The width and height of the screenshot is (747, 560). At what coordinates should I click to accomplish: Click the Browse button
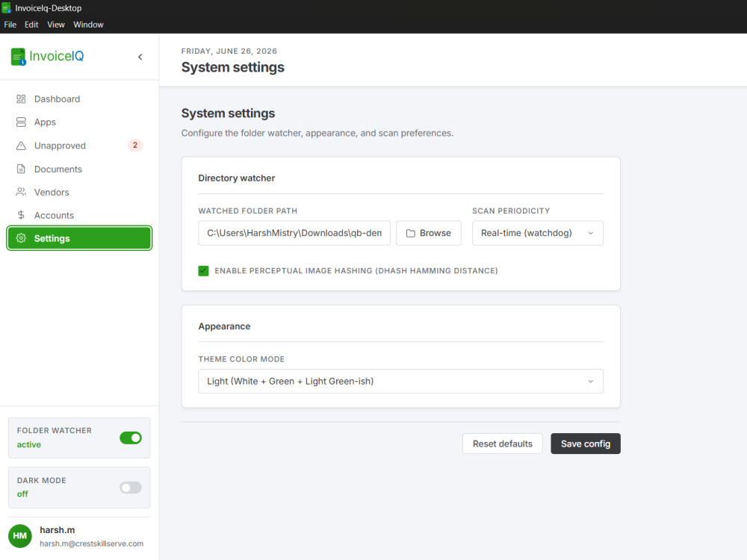pos(428,233)
